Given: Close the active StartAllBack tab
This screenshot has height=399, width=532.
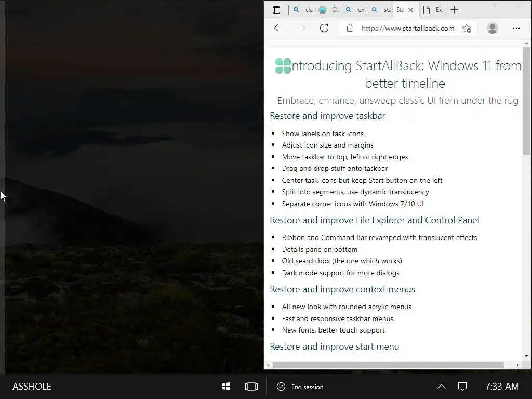Looking at the screenshot, I should tap(410, 10).
